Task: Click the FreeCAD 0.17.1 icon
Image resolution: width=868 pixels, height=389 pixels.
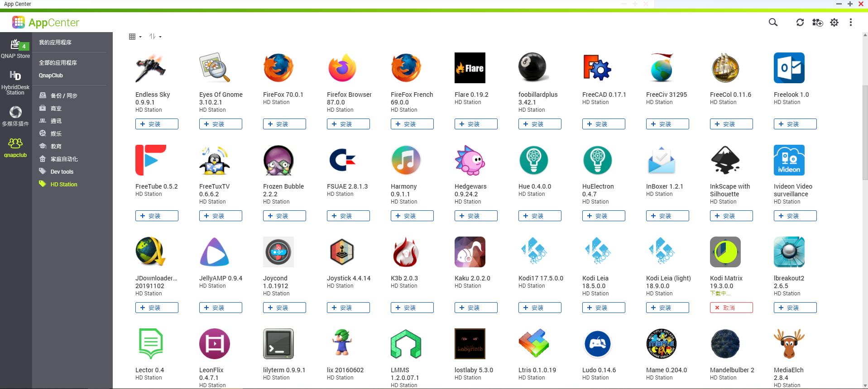Action: coord(598,68)
